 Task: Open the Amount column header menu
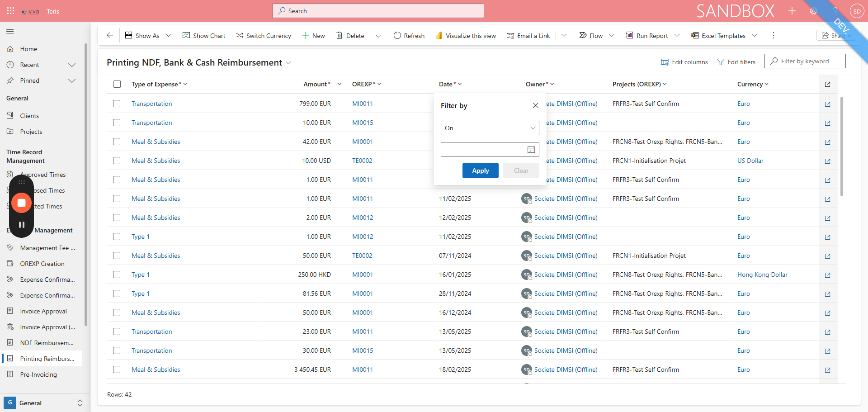click(322, 84)
